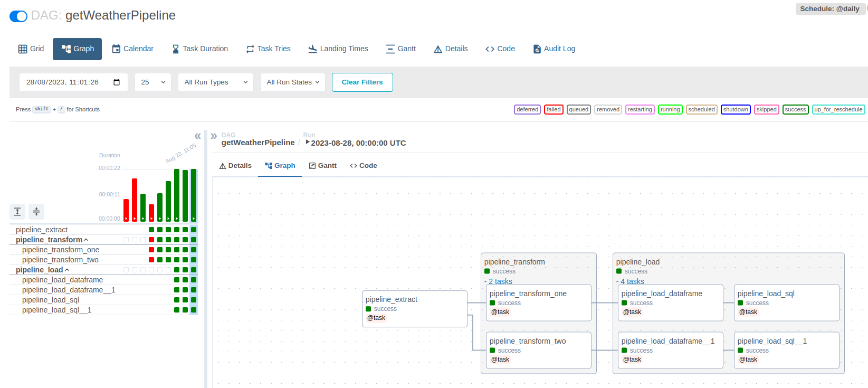Toggle the failed status filter badge
Image resolution: width=868 pixels, height=388 pixels.
(x=554, y=110)
